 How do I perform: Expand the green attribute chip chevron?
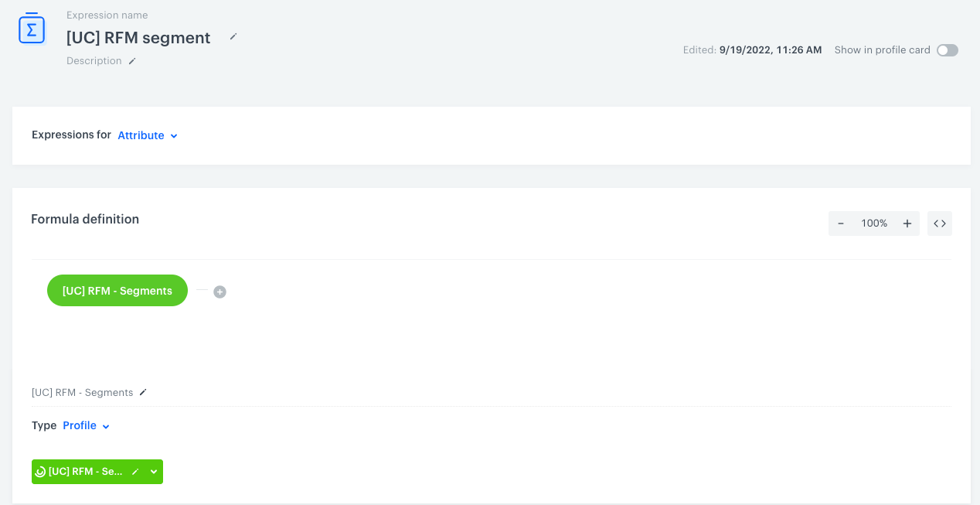(152, 471)
